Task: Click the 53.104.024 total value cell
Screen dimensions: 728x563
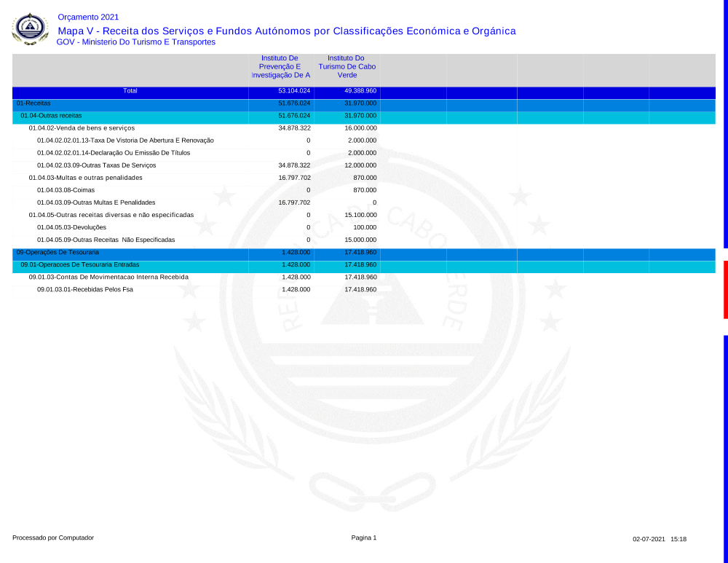Action: (x=294, y=91)
